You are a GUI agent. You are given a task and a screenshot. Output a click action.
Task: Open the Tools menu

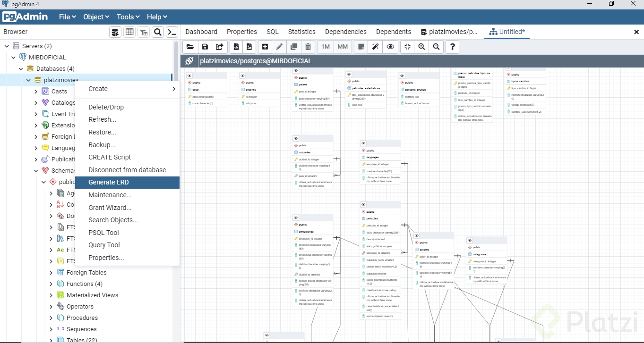(128, 17)
